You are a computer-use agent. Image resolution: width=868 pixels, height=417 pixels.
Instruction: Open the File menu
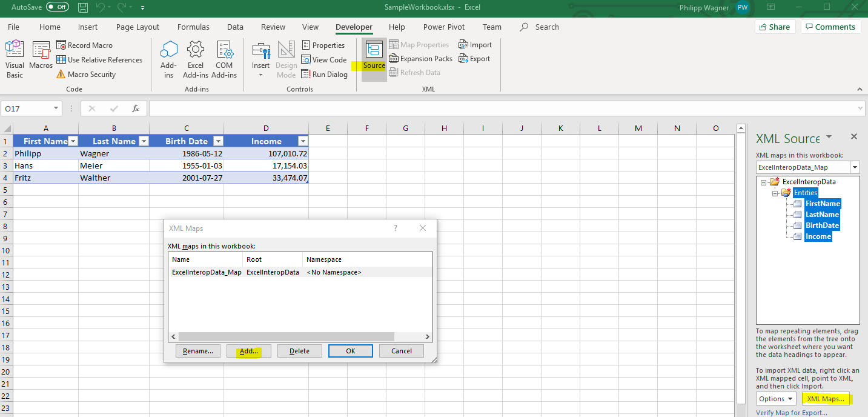(x=14, y=27)
